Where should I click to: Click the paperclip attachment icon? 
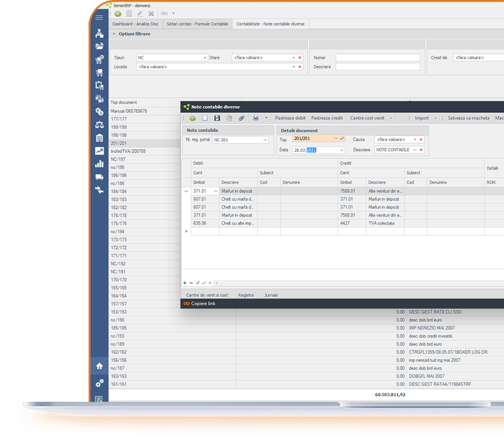point(241,118)
